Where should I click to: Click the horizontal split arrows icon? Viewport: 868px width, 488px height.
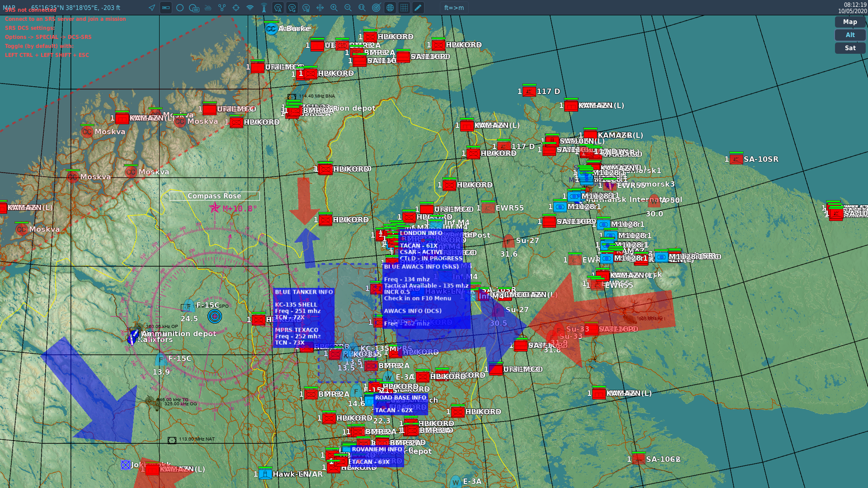(320, 8)
